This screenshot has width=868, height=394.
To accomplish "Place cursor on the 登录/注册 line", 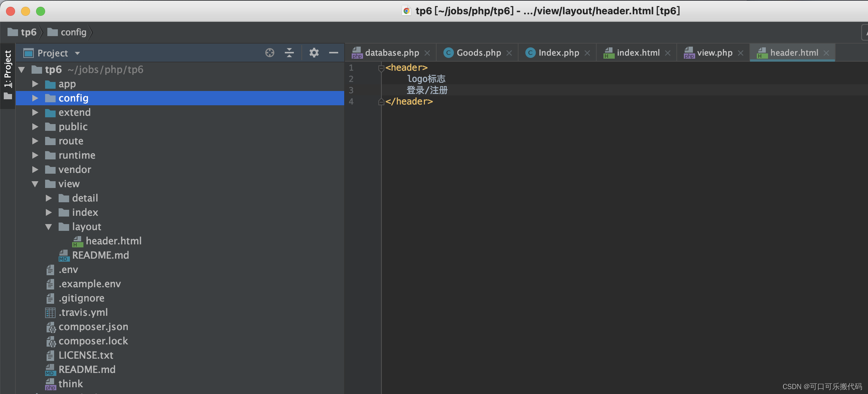I will click(x=427, y=90).
